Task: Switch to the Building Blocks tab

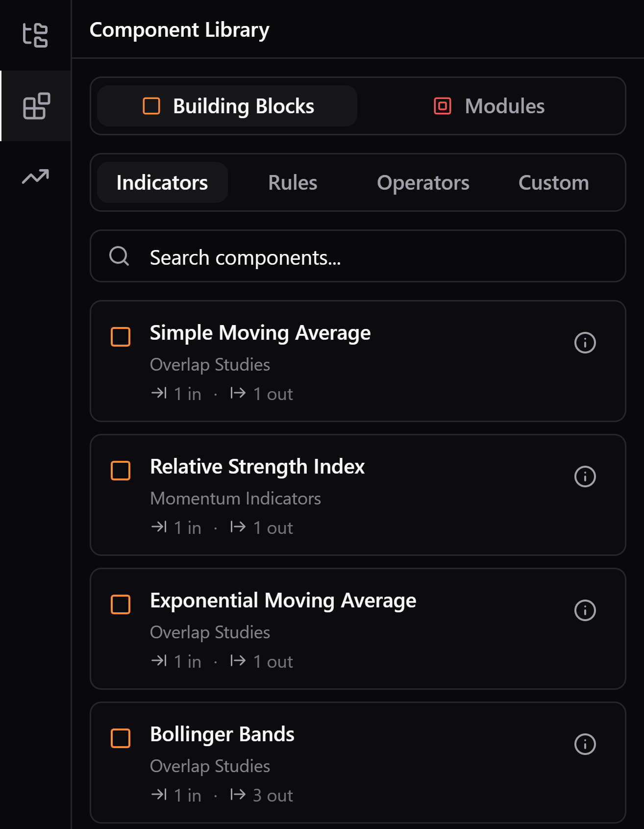Action: click(x=227, y=106)
